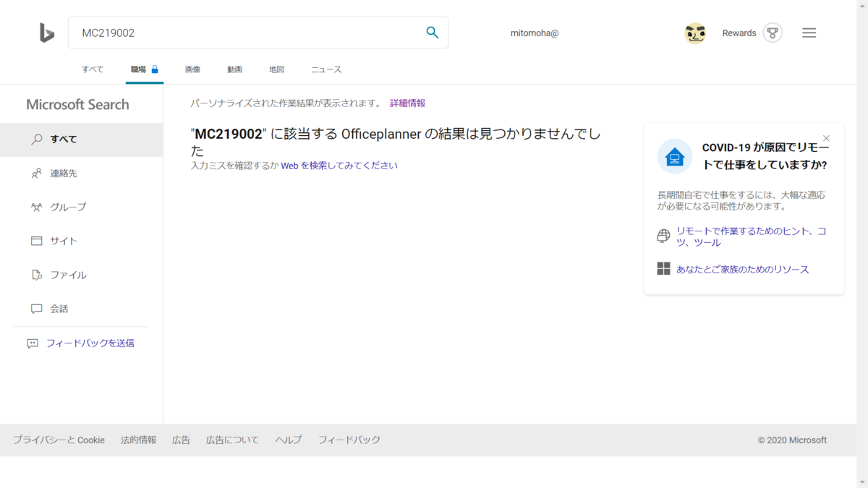
Task: Click the グループ group icon
Action: point(37,207)
